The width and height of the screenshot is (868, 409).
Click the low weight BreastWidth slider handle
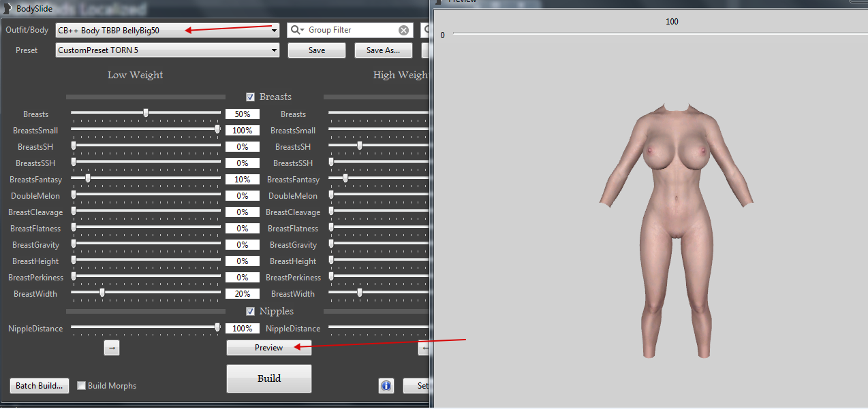click(102, 293)
